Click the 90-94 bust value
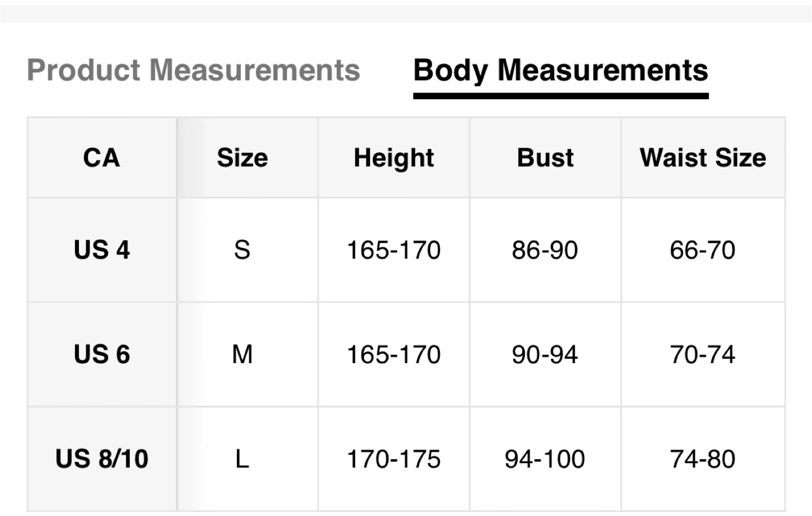 [x=545, y=354]
